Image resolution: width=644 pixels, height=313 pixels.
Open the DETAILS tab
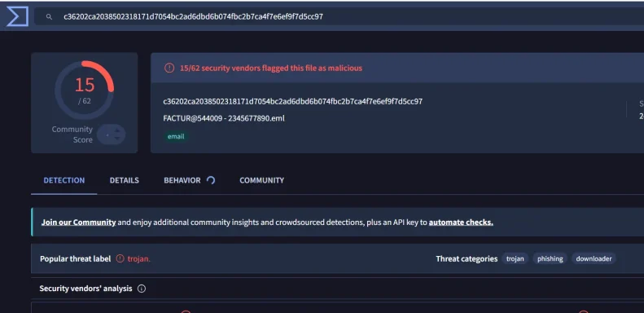point(125,180)
